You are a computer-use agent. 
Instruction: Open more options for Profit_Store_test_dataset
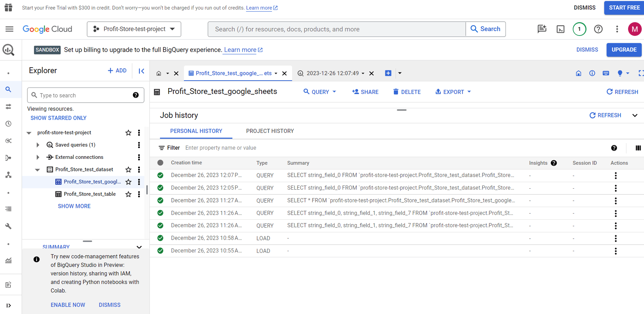coord(139,170)
